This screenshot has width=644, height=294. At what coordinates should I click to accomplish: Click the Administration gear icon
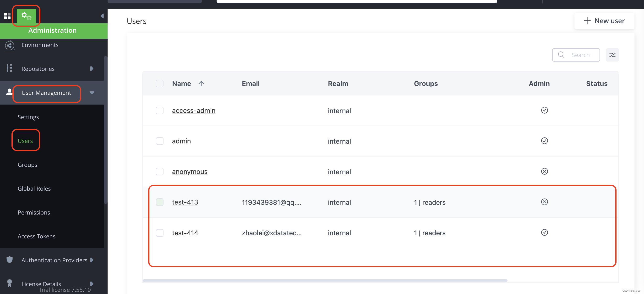point(26,16)
